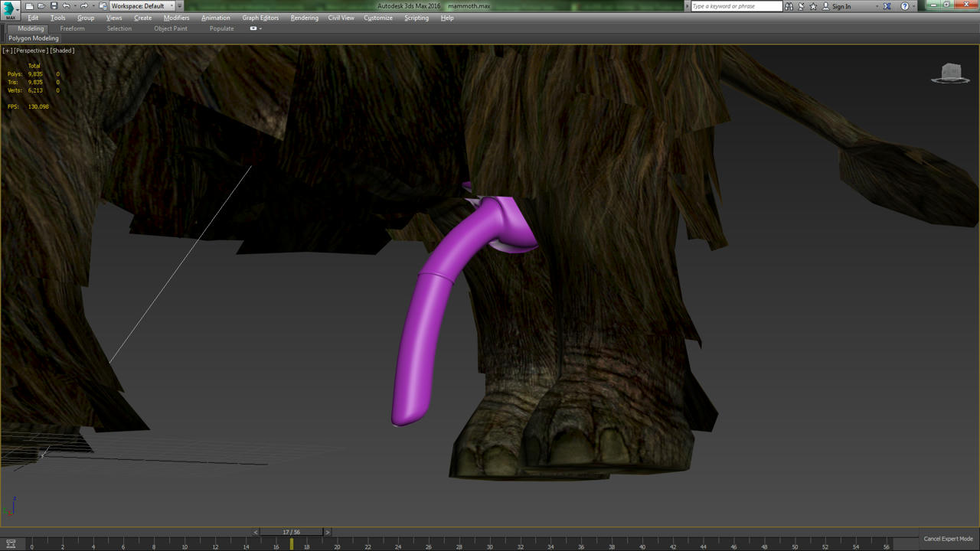Switch to the Populate ribbon tab
Screen dimensions: 980x551
222,28
